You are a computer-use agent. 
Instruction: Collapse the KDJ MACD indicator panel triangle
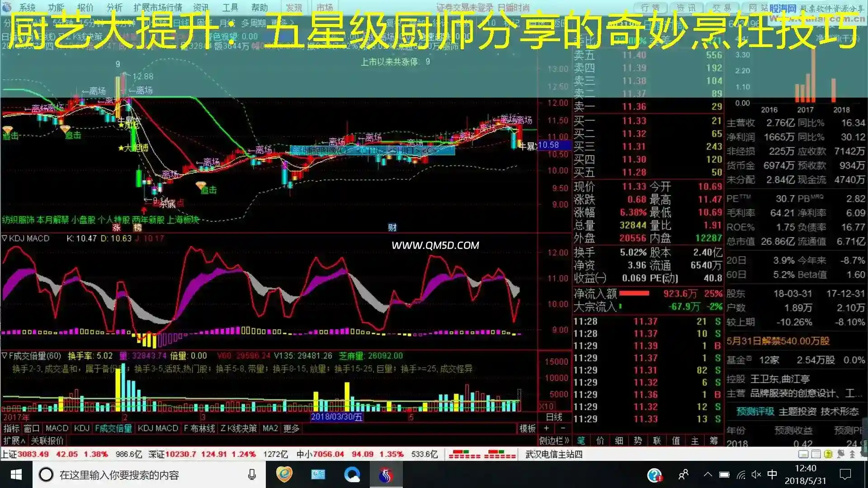point(5,238)
